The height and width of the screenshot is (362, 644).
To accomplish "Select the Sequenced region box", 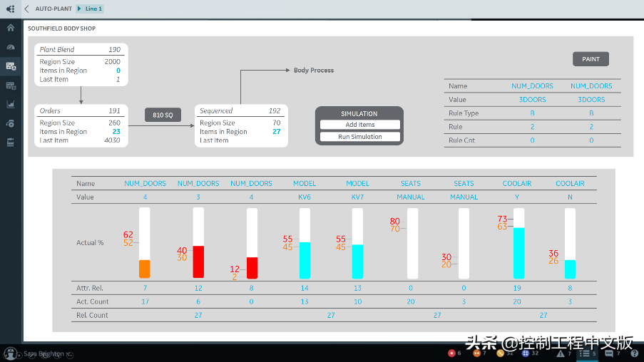I will pyautogui.click(x=241, y=125).
